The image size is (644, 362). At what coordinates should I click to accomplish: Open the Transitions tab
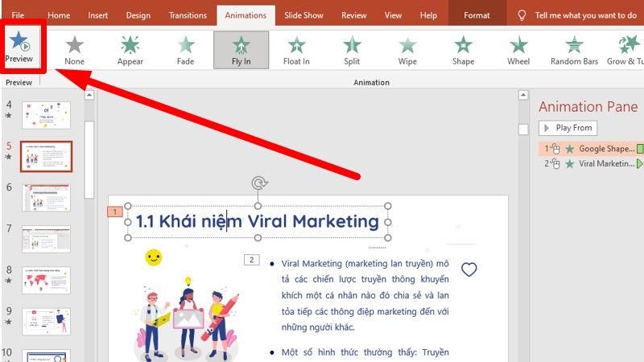point(188,15)
